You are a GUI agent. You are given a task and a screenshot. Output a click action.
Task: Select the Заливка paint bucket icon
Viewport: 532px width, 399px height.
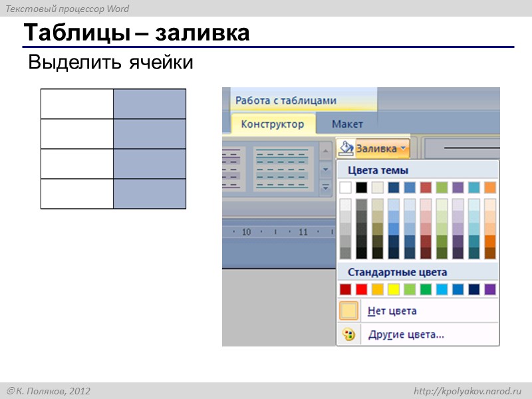pos(346,148)
